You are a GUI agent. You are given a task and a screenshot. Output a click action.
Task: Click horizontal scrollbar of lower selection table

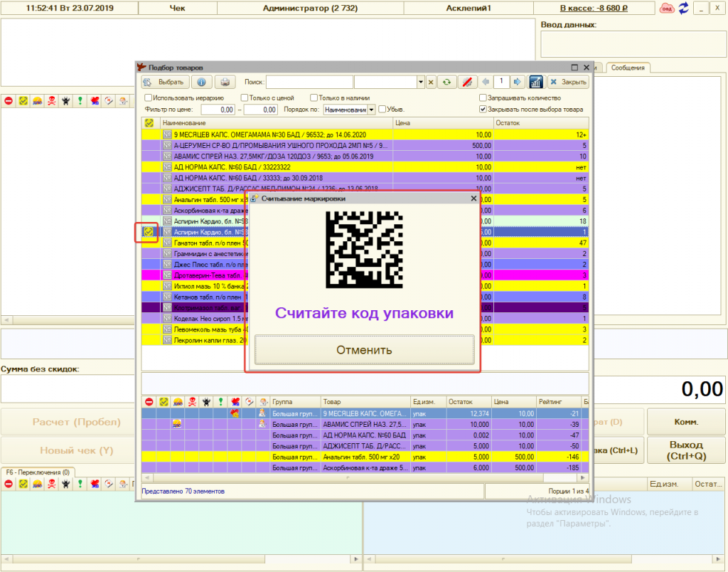pyautogui.click(x=348, y=477)
